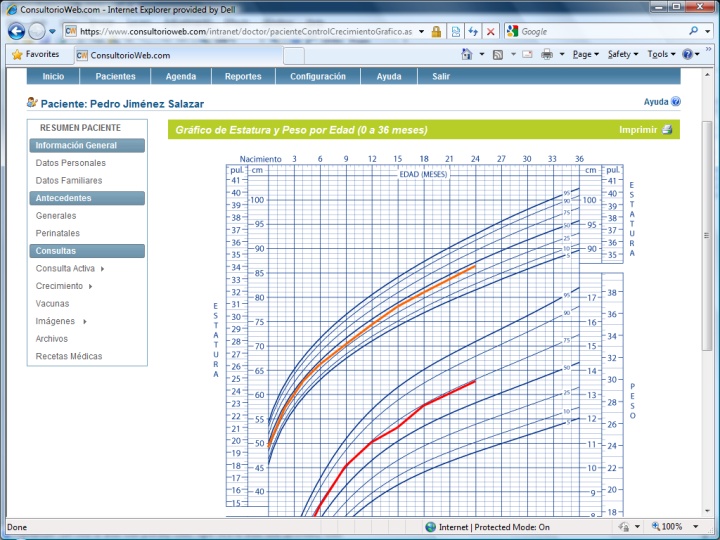Click the Imprimir link
The width and height of the screenshot is (720, 540).
[x=638, y=130]
